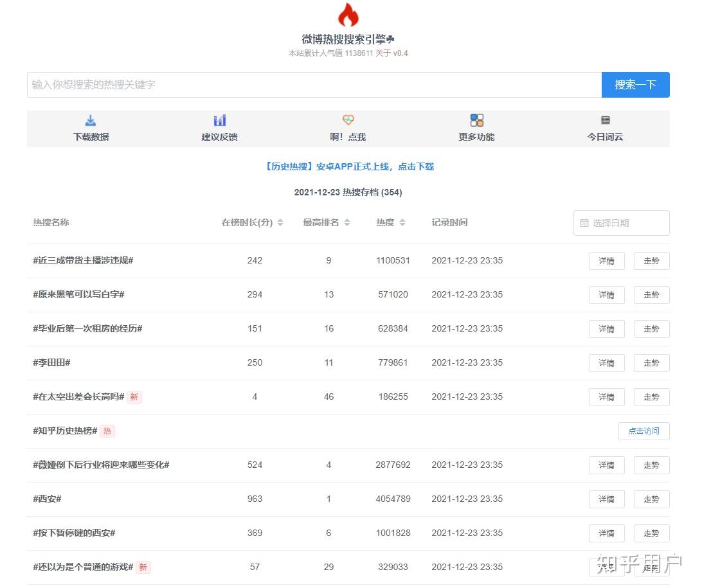Click the on-list duration value 963

click(x=255, y=499)
